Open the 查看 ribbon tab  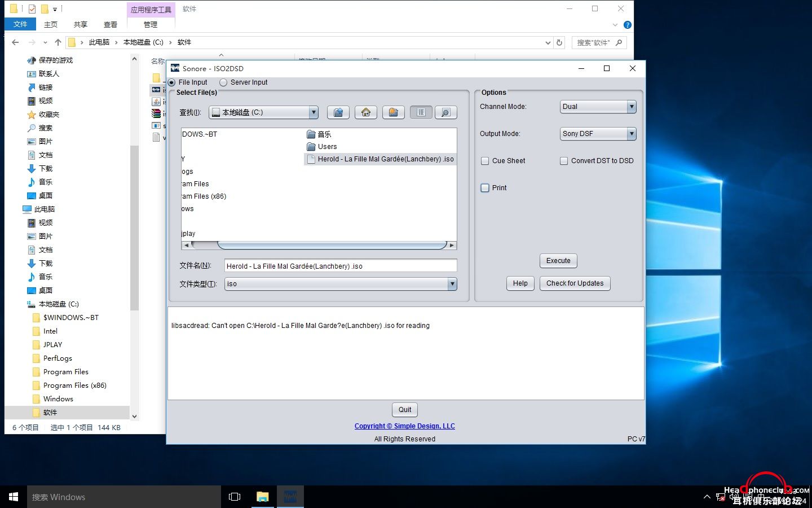point(111,24)
